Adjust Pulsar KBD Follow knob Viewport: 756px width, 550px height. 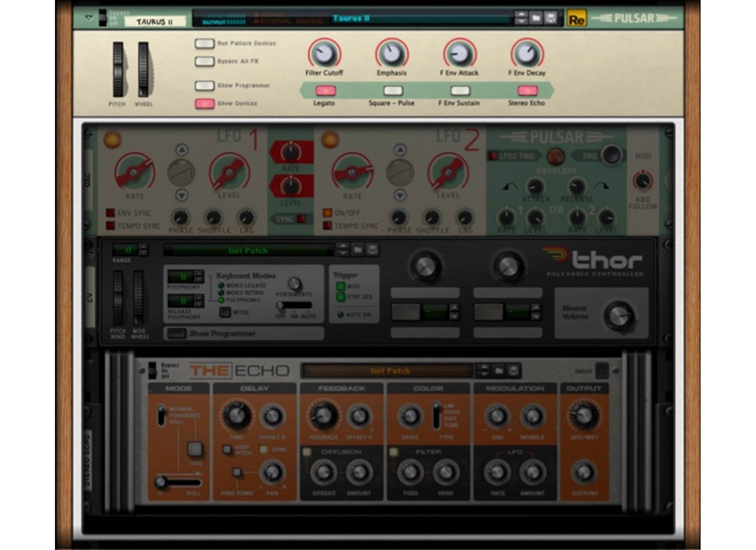coord(643,181)
